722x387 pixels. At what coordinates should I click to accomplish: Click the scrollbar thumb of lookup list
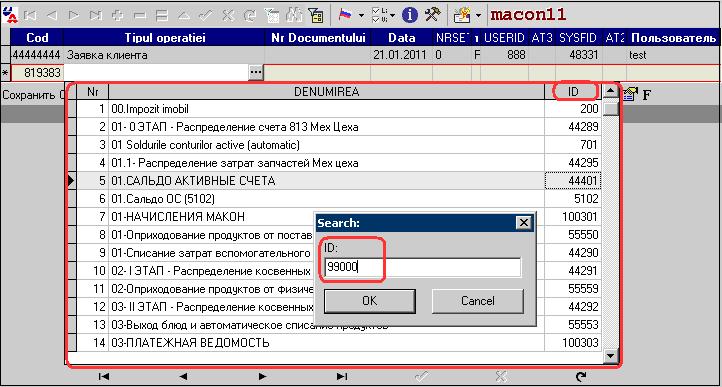[x=611, y=109]
